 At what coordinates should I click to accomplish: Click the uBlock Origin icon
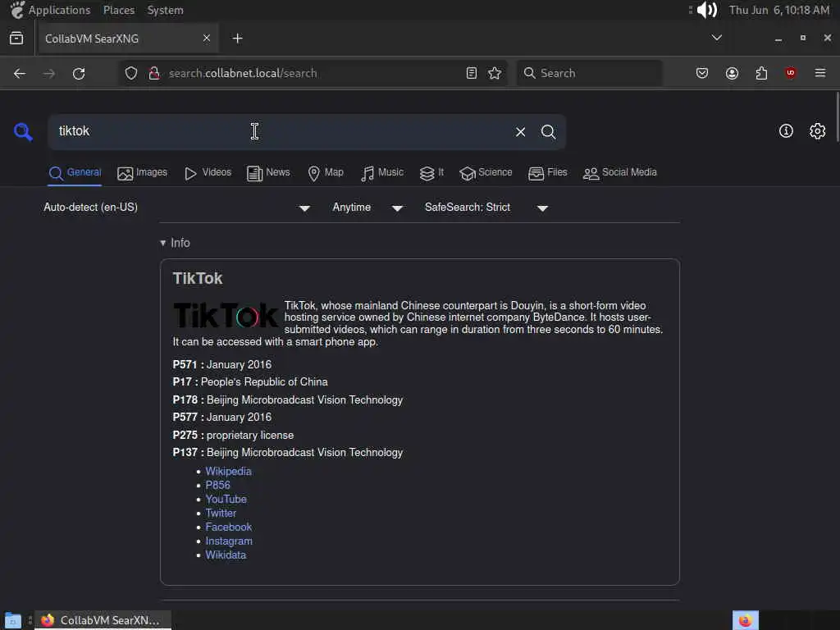point(791,73)
